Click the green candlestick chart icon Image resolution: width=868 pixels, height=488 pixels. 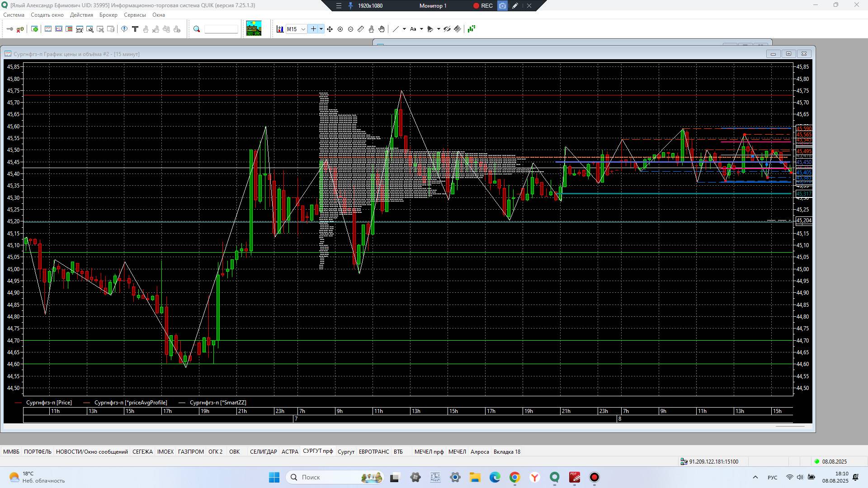(x=472, y=29)
